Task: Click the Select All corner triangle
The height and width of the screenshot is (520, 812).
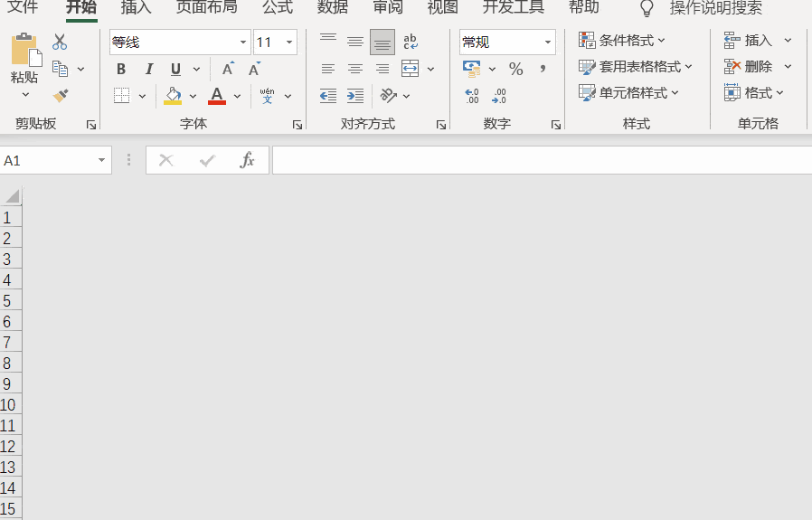Action: click(x=12, y=196)
